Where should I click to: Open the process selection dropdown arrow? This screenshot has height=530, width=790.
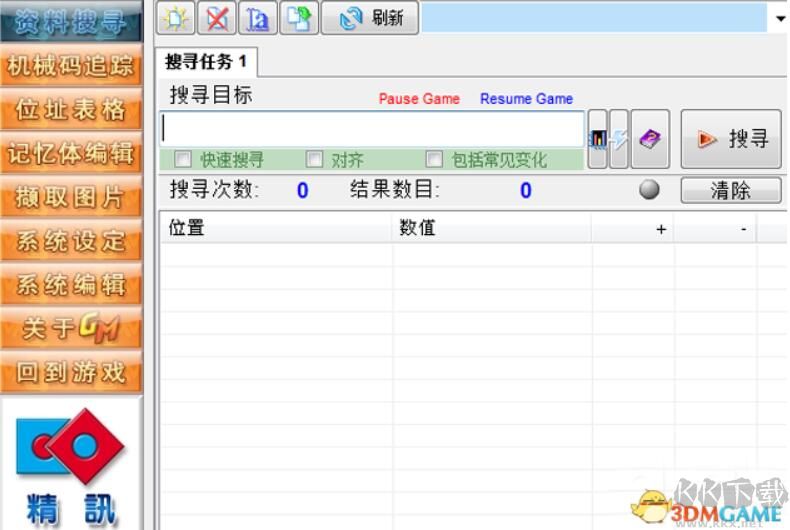coord(780,19)
